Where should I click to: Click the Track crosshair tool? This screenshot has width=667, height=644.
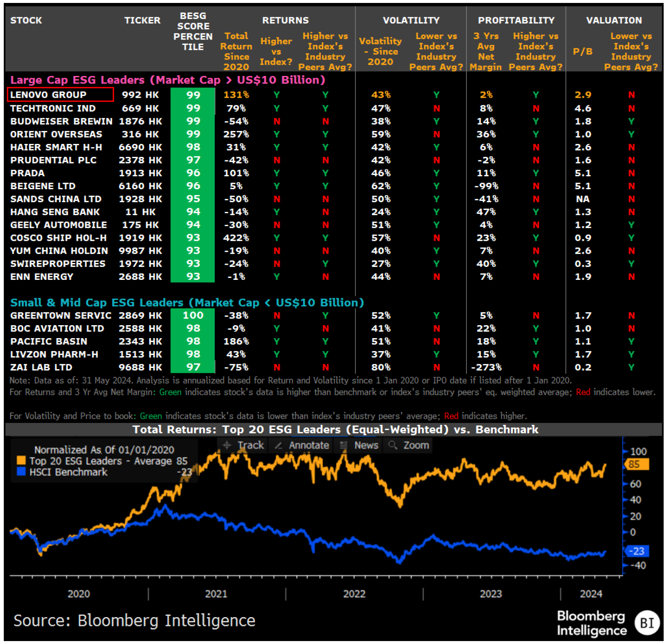coord(244,445)
